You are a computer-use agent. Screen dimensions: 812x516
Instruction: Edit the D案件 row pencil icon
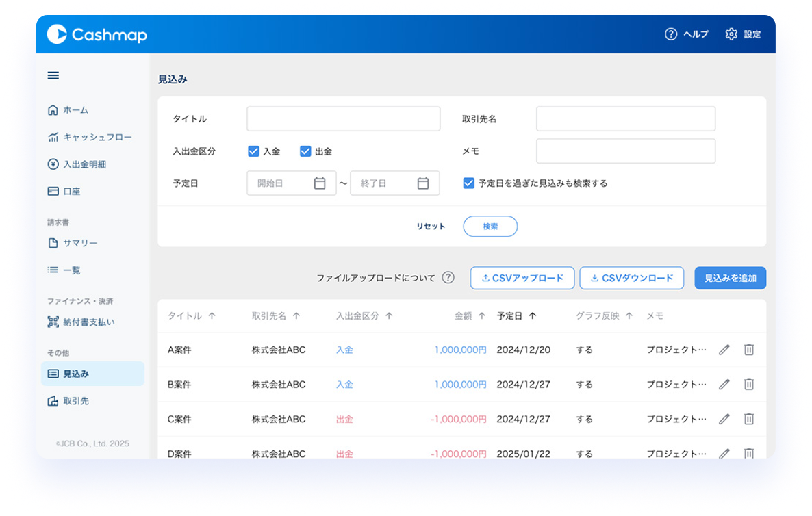click(724, 453)
